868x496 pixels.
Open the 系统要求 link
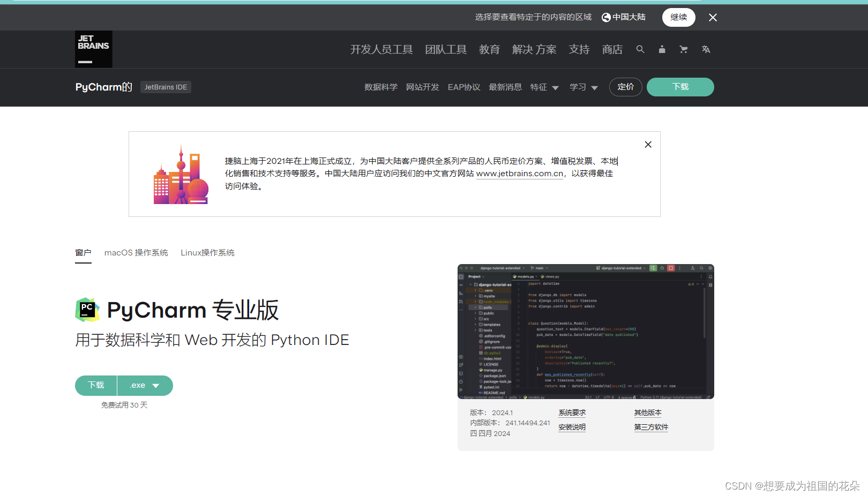tap(572, 413)
